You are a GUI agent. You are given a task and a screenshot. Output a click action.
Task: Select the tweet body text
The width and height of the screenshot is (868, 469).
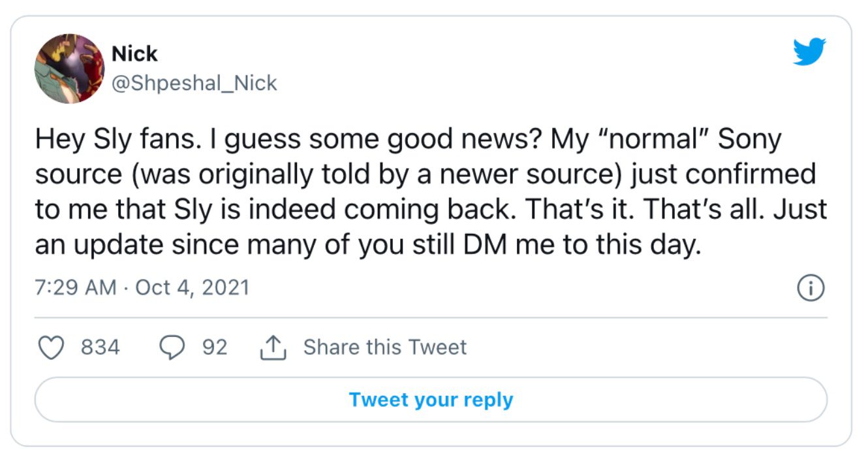(431, 191)
